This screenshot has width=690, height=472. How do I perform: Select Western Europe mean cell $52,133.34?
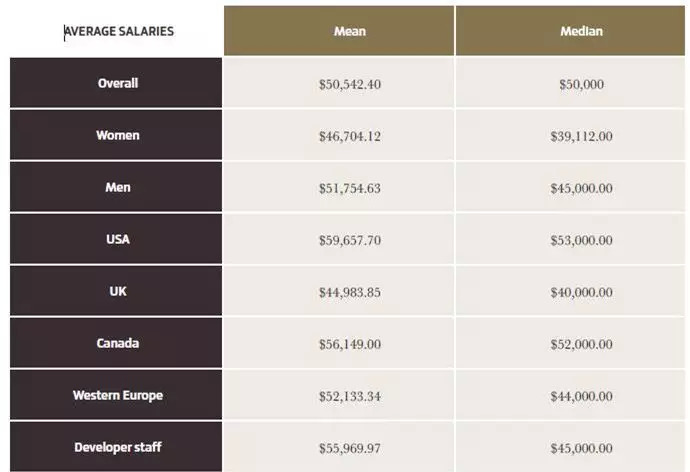[349, 396]
